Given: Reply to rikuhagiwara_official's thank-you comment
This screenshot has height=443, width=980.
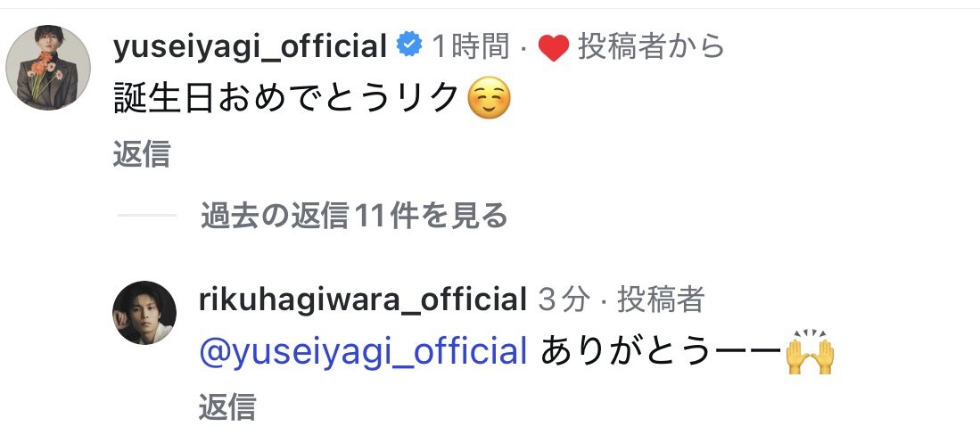Looking at the screenshot, I should (x=227, y=406).
